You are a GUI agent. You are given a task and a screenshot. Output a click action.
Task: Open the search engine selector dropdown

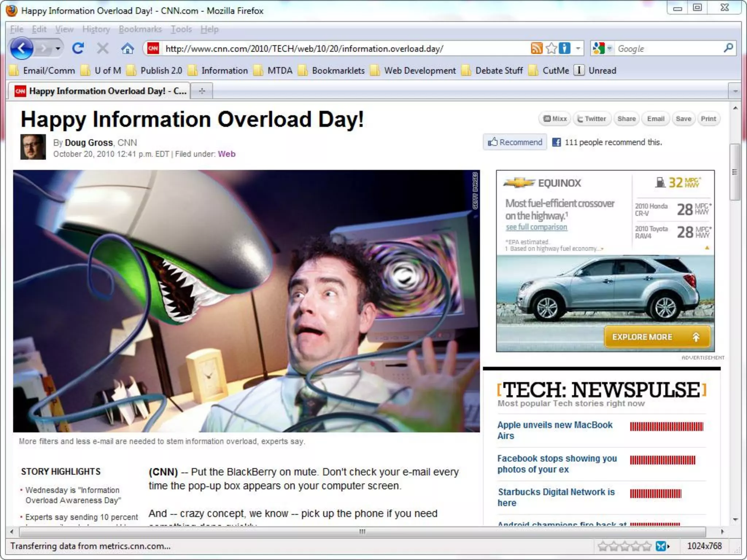(609, 48)
